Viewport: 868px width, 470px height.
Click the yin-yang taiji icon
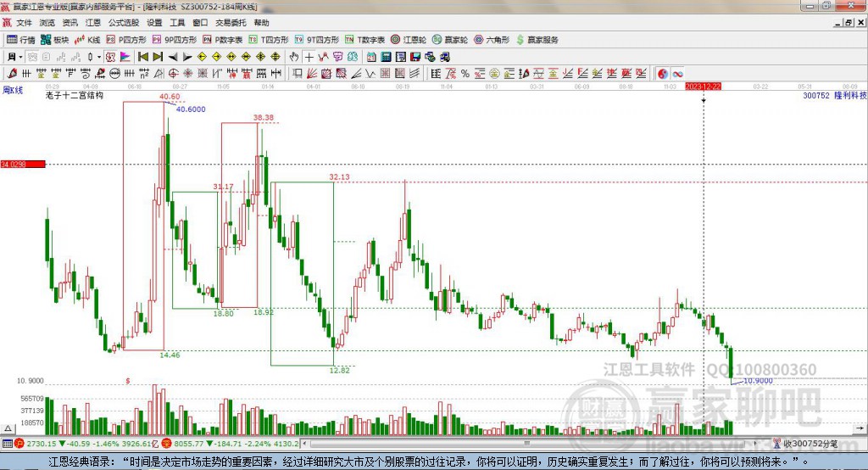pyautogui.click(x=663, y=74)
